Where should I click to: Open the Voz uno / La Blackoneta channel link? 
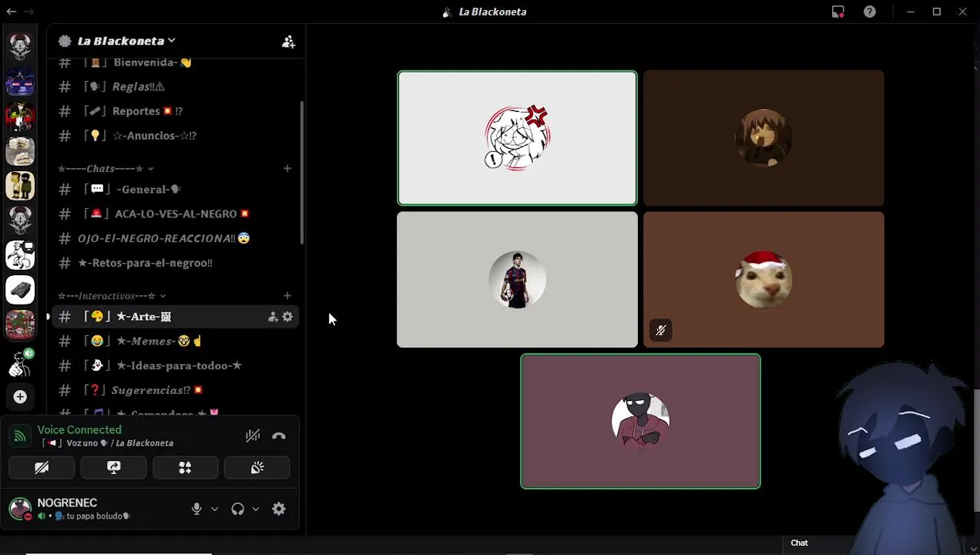coord(108,443)
